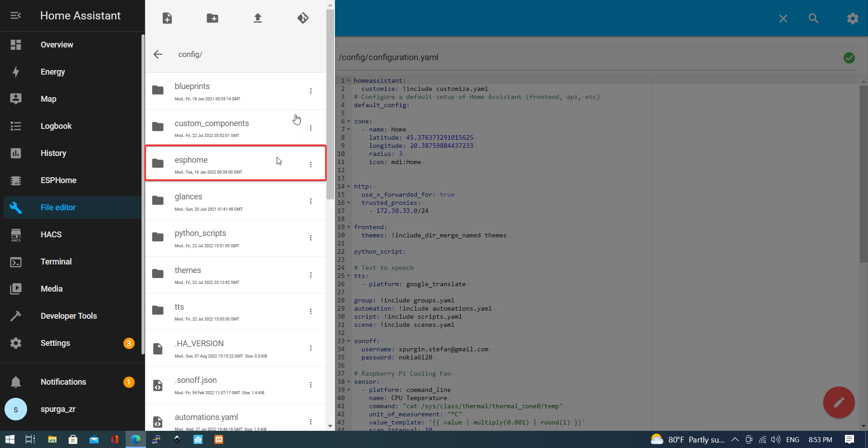Collapse the zone block at line 6
The height and width of the screenshot is (448, 868).
pos(349,121)
